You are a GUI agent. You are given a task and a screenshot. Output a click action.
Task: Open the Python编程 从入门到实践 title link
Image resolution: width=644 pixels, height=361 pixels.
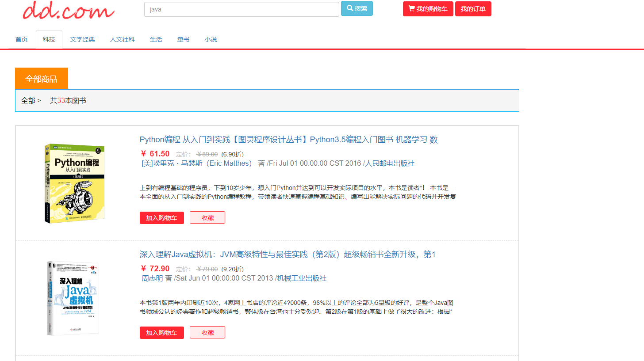[289, 140]
